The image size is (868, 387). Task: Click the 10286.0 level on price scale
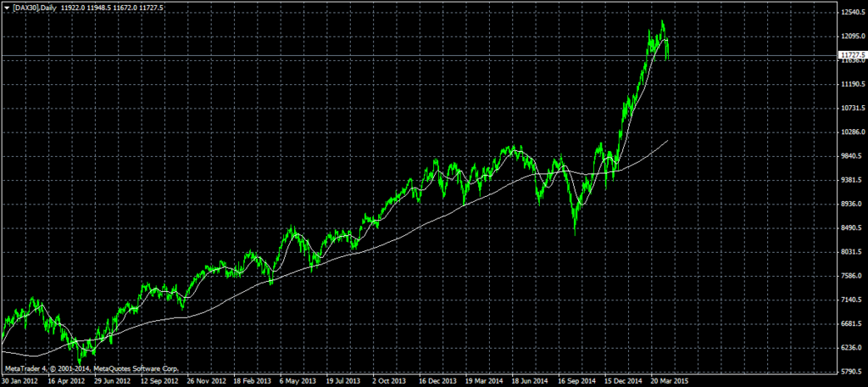pos(851,132)
